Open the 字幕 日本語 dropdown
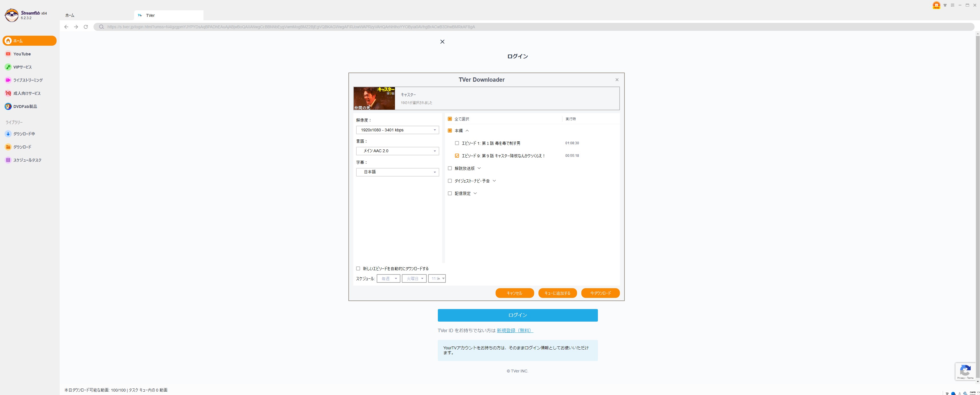Image resolution: width=980 pixels, height=395 pixels. tap(397, 172)
